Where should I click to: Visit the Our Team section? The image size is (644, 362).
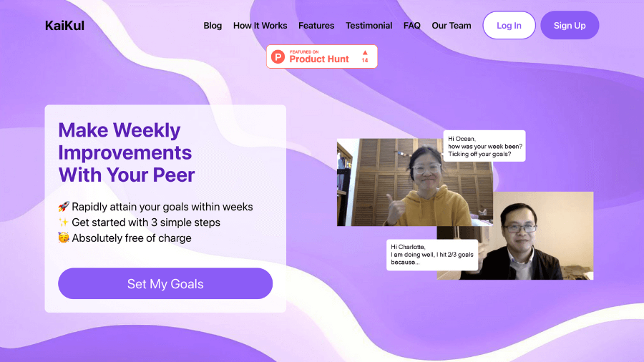(x=452, y=26)
